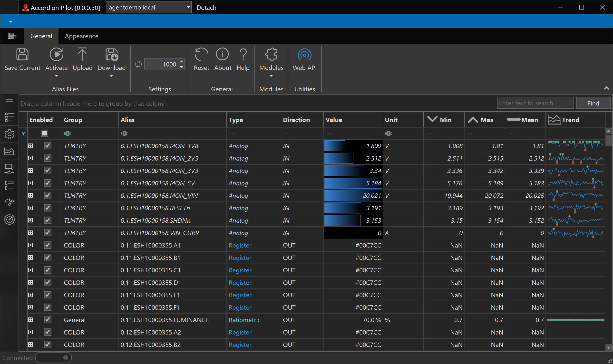613x364 pixels.
Task: Expand the MON_5V row details
Action: [x=30, y=183]
